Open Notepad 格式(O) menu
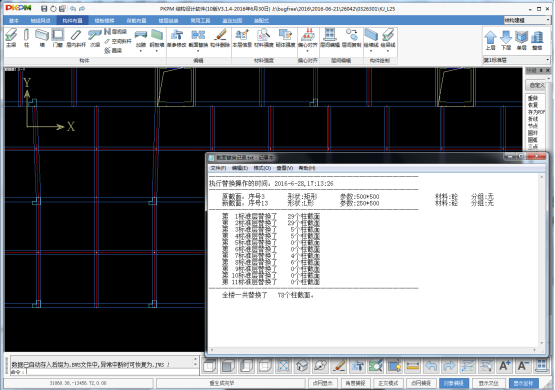555x390 pixels. pos(262,168)
